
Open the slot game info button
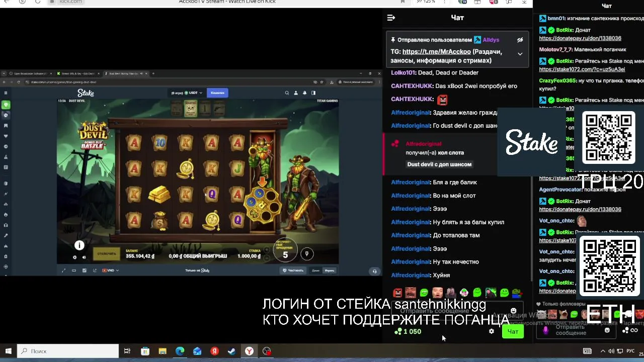coord(79,245)
